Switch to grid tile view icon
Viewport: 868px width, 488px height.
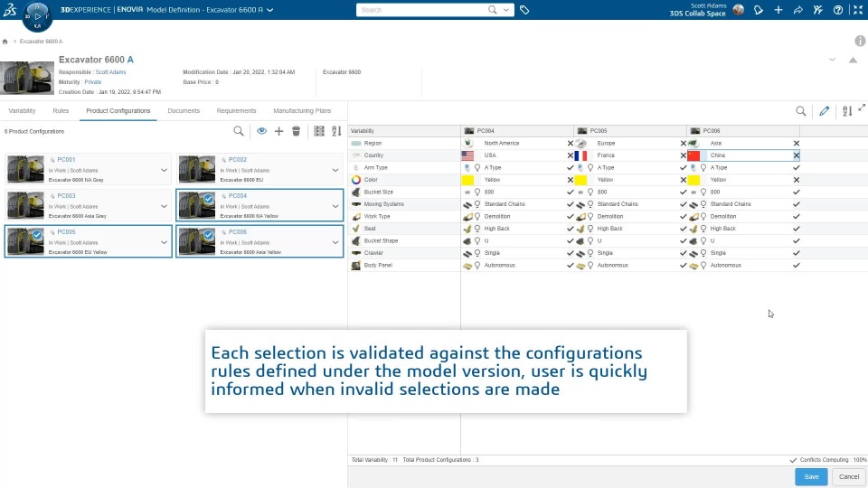click(x=319, y=131)
